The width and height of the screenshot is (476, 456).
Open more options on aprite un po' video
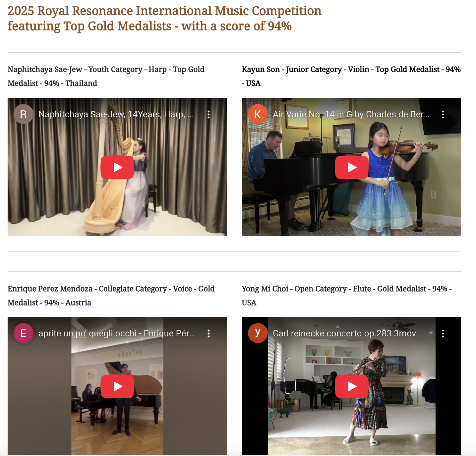[x=208, y=333]
